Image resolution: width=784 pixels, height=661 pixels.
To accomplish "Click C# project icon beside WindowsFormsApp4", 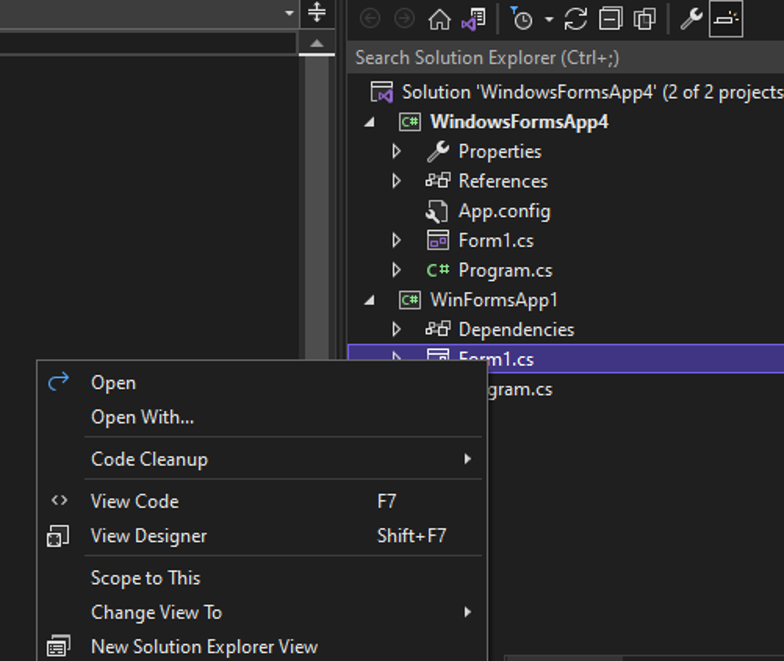I will (410, 122).
